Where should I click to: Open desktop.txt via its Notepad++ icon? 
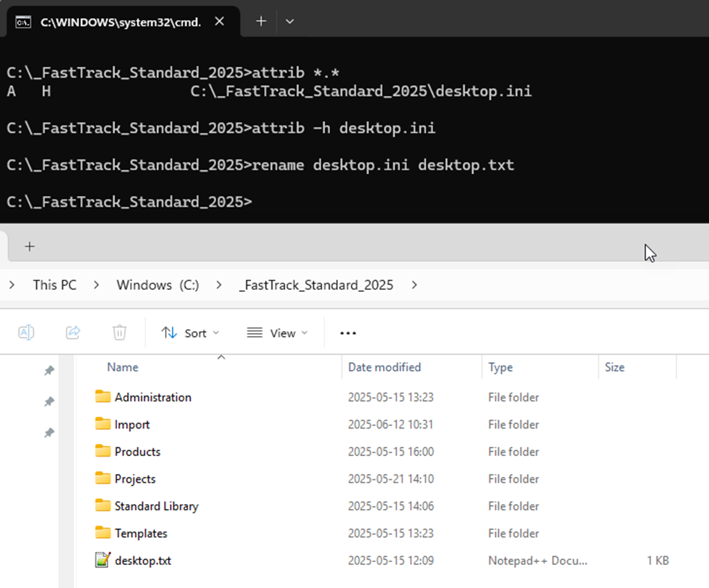103,560
